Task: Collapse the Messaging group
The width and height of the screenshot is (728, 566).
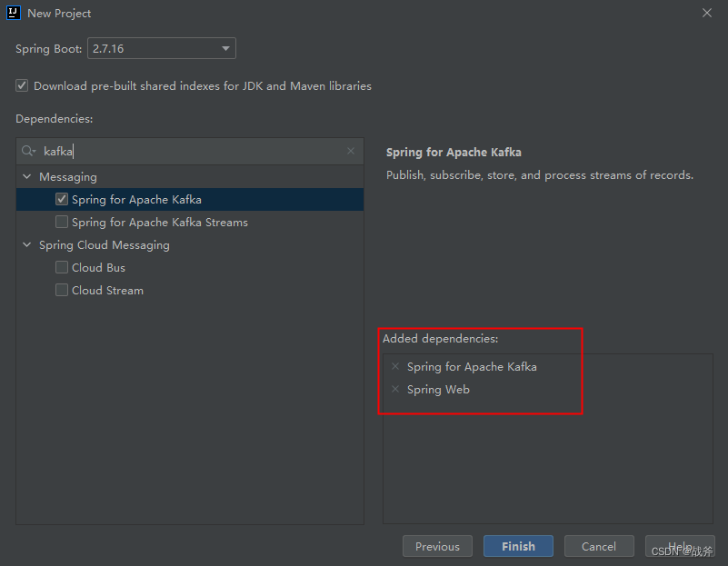Action: [x=27, y=177]
